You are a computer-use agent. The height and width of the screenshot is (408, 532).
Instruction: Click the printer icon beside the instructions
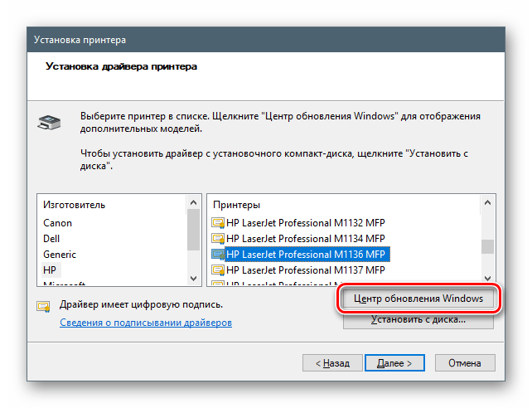(x=50, y=123)
